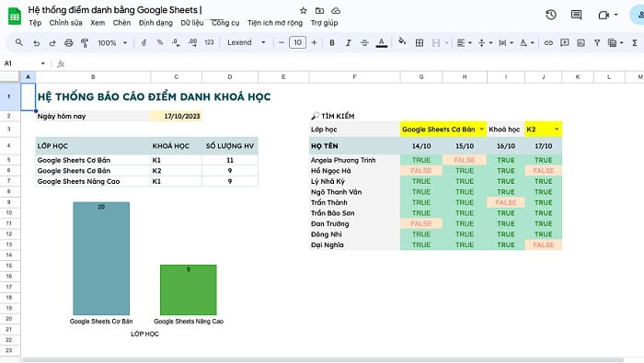The height and width of the screenshot is (363, 644).
Task: Toggle strikethrough formatting
Action: (x=364, y=42)
